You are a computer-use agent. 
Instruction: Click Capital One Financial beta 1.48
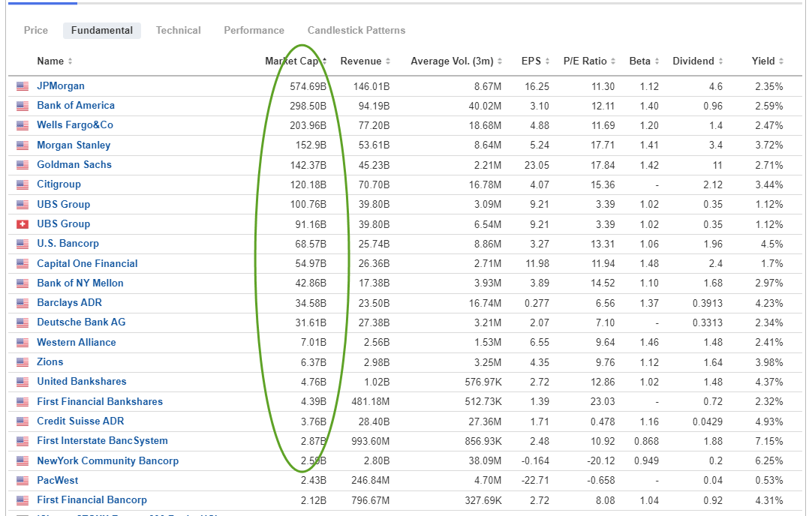[649, 263]
